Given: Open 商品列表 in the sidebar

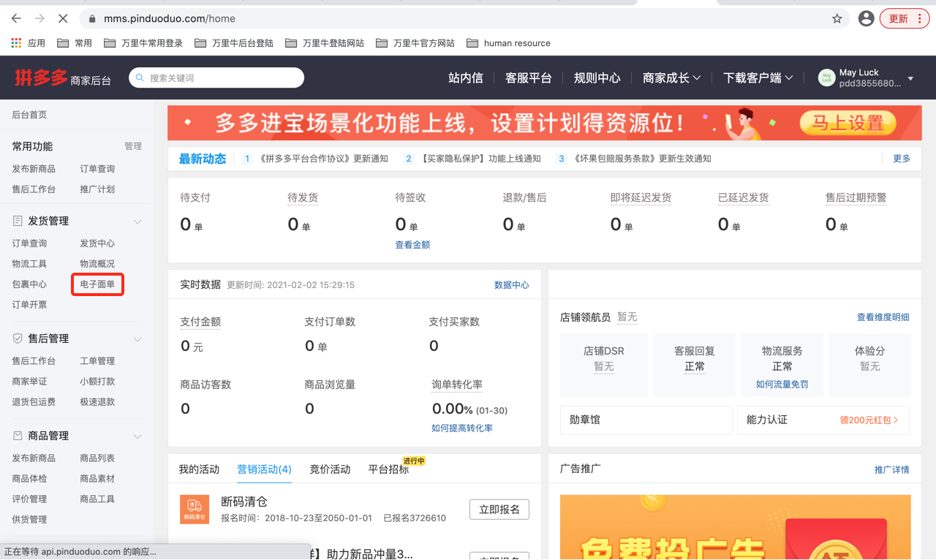Looking at the screenshot, I should 97,458.
